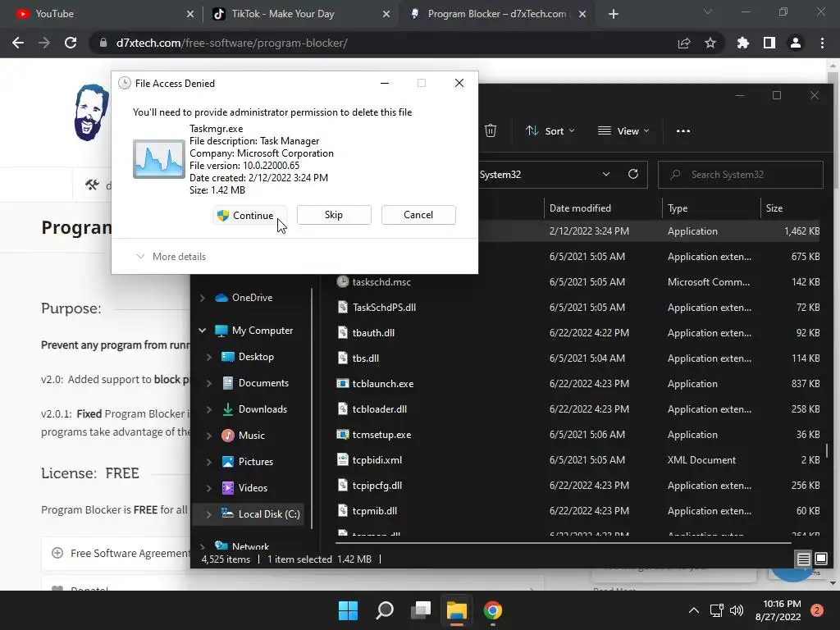Image resolution: width=840 pixels, height=630 pixels.
Task: Click Chrome icon on the taskbar
Action: coord(493,610)
